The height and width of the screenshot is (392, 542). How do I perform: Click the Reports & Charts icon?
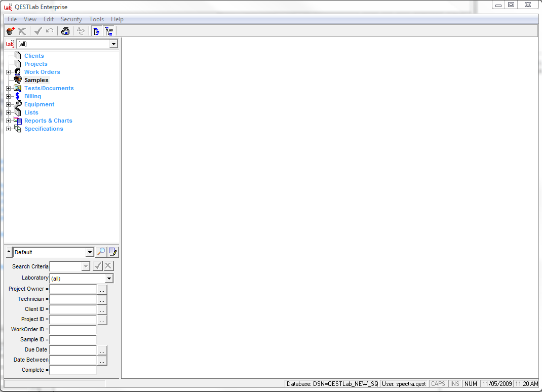(x=18, y=121)
